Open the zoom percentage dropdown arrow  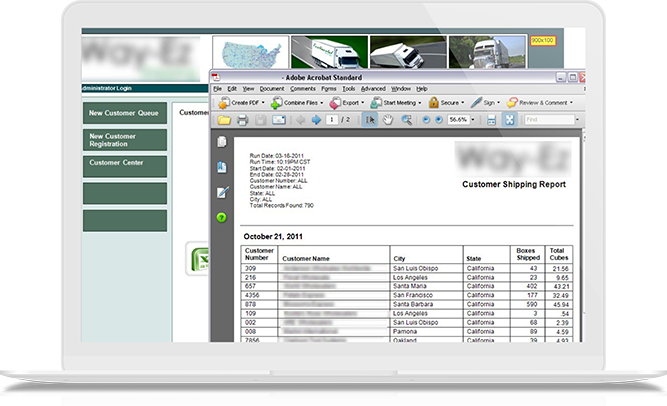click(x=473, y=120)
